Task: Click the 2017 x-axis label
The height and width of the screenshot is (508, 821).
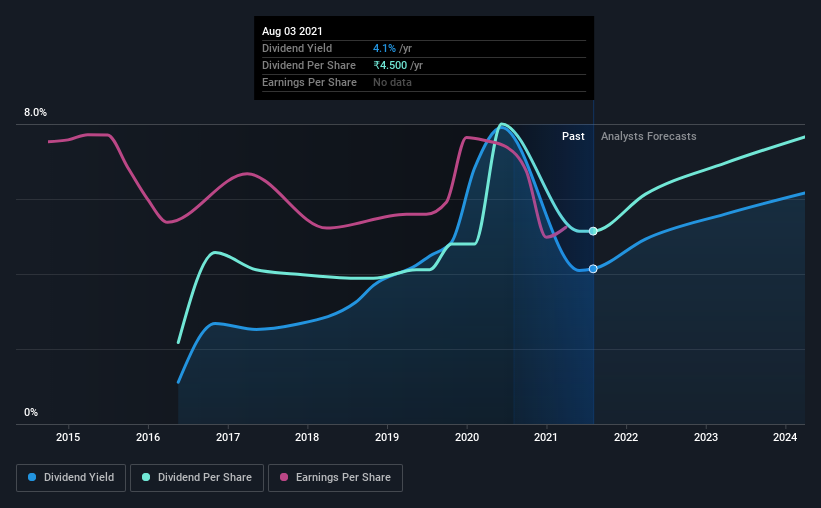Action: point(228,437)
